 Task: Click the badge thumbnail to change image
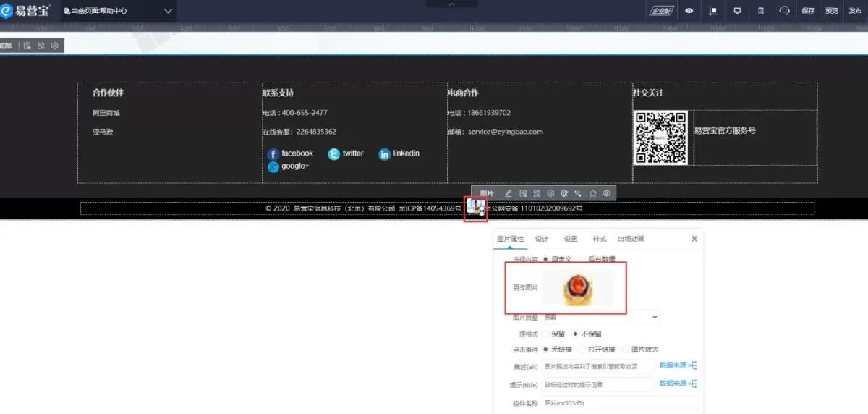tap(578, 288)
